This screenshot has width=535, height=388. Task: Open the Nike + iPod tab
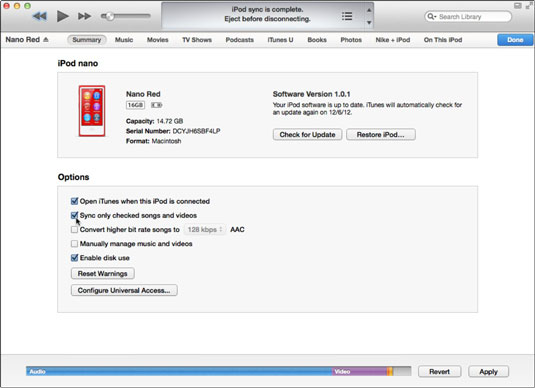coord(393,40)
